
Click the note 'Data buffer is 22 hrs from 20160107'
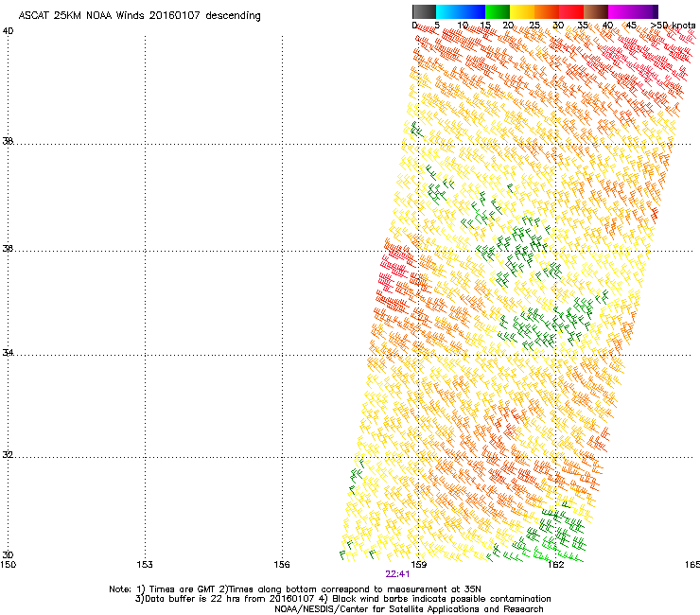(x=230, y=599)
